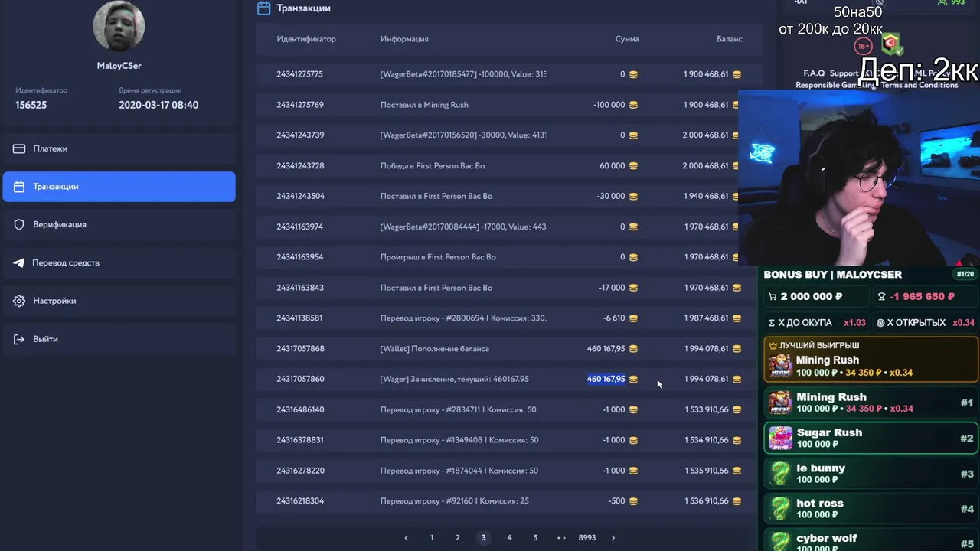Open the Верификация sidebar section
This screenshot has width=980, height=551.
[119, 225]
